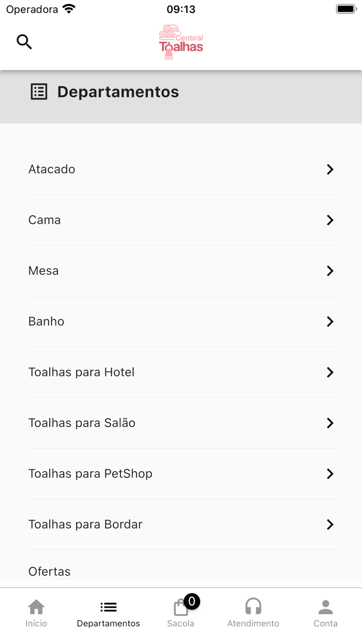The image size is (362, 644).
Task: Expand the Cama chevron arrow
Action: point(330,220)
